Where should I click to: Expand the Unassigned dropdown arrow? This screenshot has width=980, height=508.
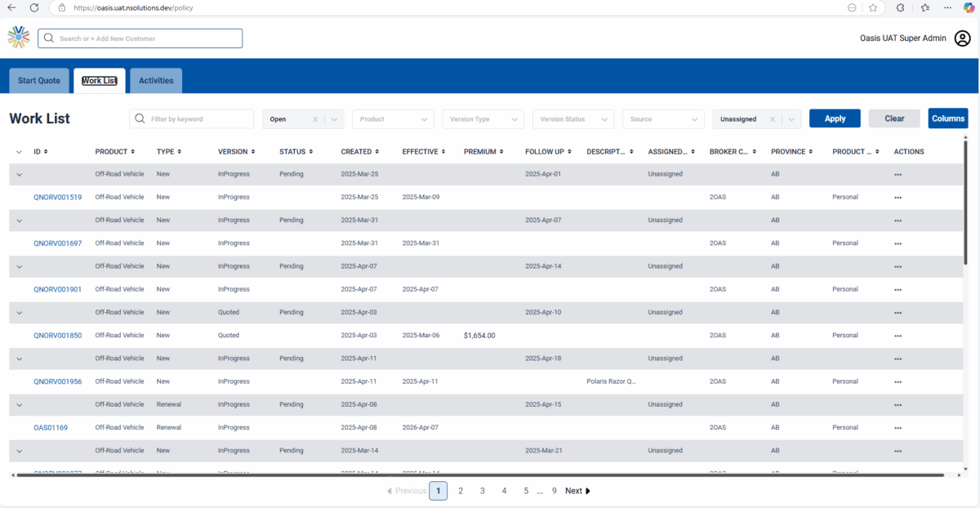791,119
